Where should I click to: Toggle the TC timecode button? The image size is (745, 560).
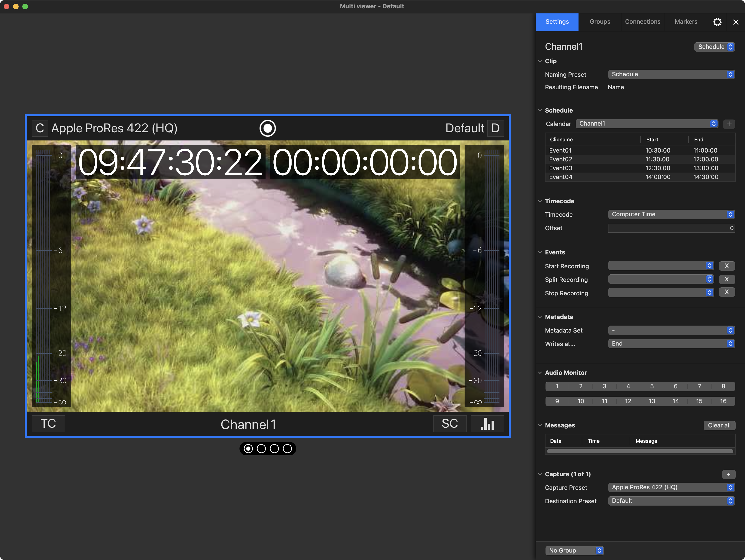(x=48, y=423)
